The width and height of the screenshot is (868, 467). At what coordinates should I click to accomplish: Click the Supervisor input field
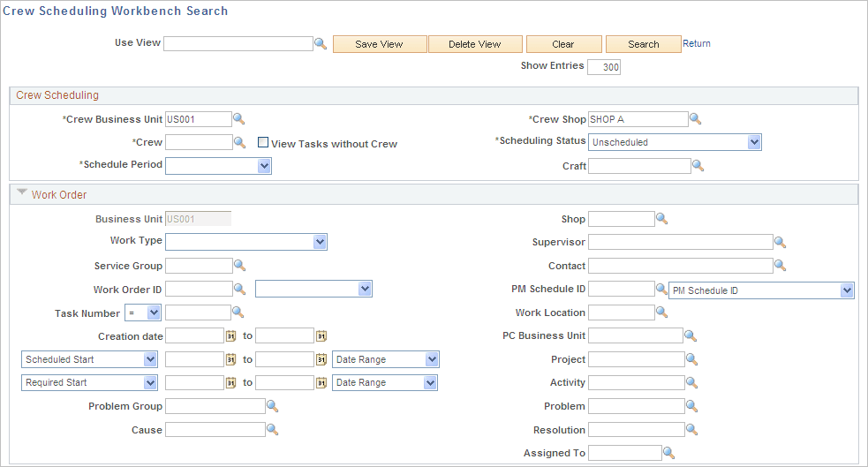click(x=680, y=242)
